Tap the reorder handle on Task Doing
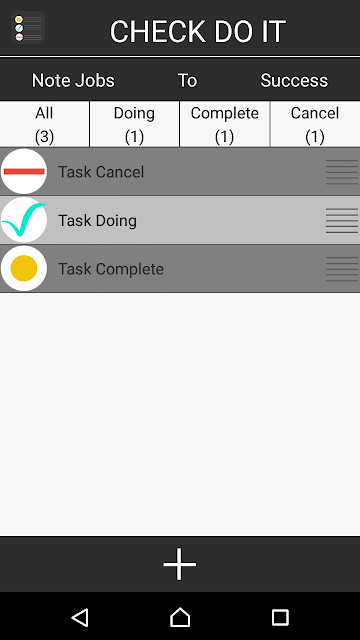This screenshot has width=360, height=640. [342, 220]
